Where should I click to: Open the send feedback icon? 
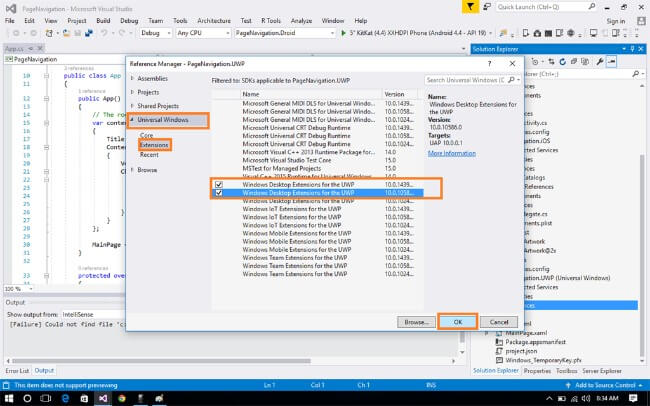coord(488,7)
